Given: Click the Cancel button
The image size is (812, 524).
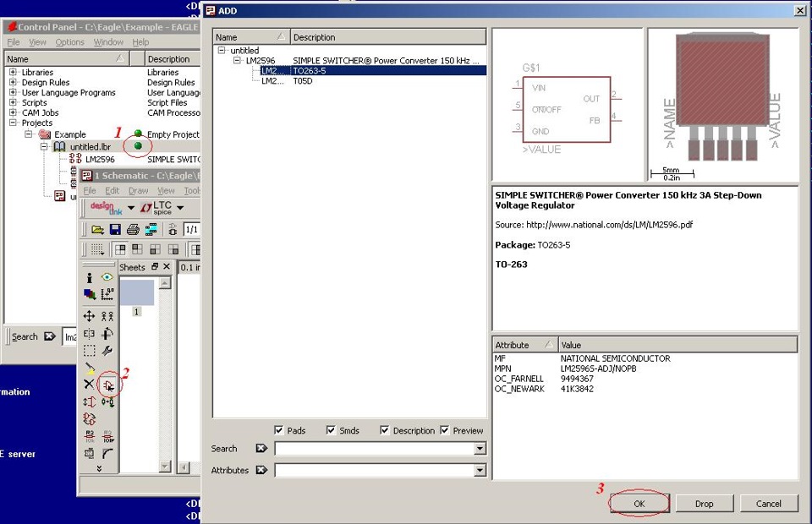Looking at the screenshot, I should pos(768,504).
